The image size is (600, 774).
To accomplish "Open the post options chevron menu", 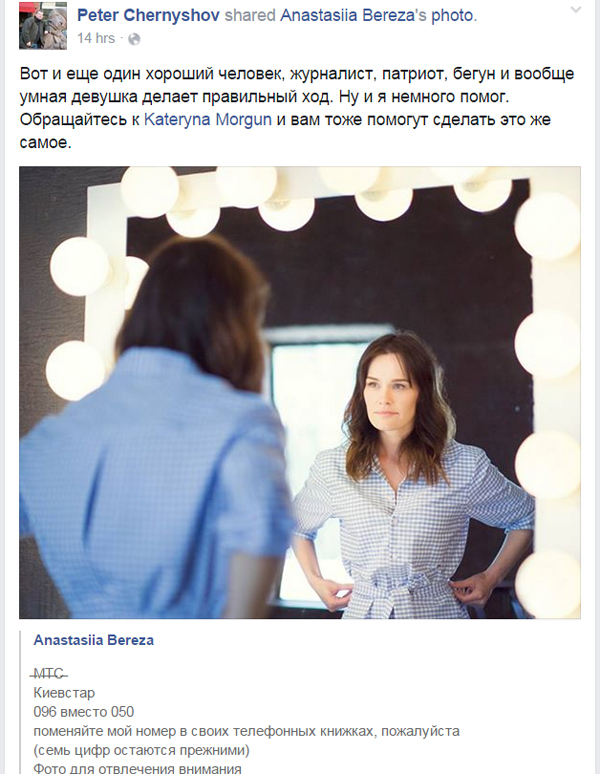I will 576,10.
